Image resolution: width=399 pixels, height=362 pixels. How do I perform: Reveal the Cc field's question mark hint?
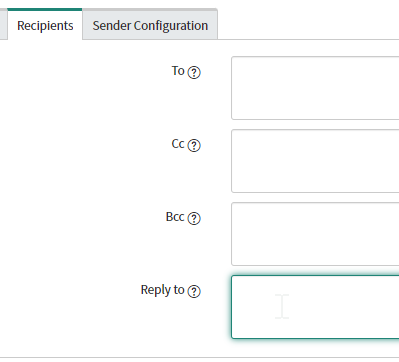pos(194,145)
